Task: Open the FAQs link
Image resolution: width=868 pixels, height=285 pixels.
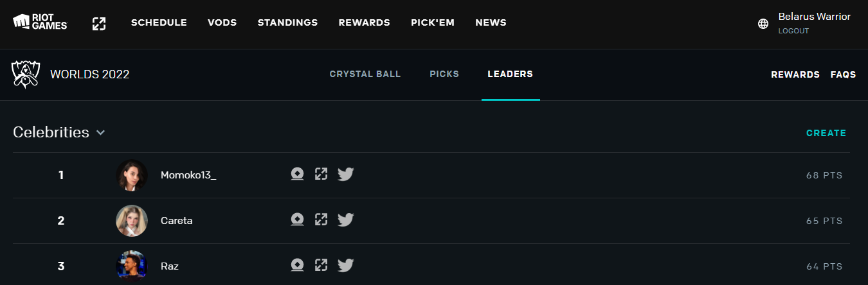Action: point(843,75)
